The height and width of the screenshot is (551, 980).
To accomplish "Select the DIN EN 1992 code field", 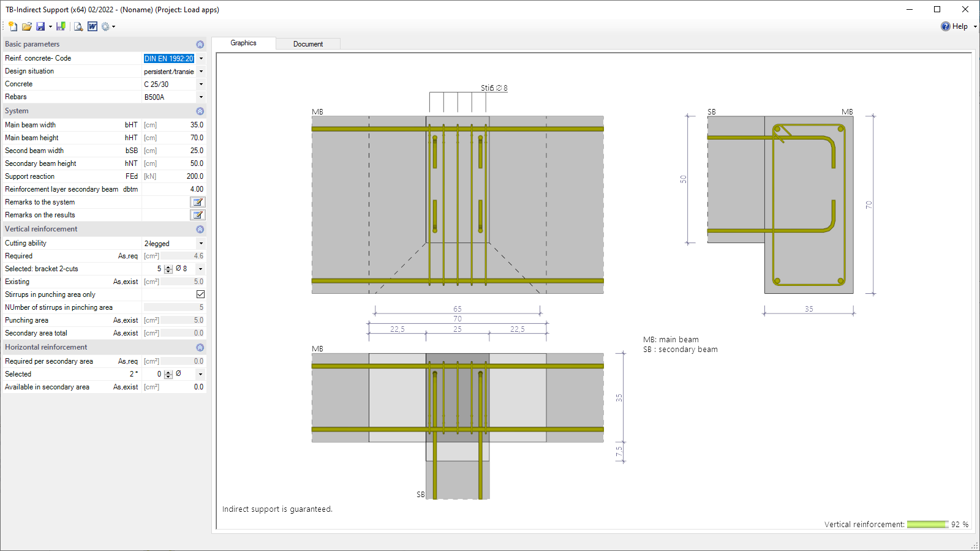I will (x=169, y=59).
